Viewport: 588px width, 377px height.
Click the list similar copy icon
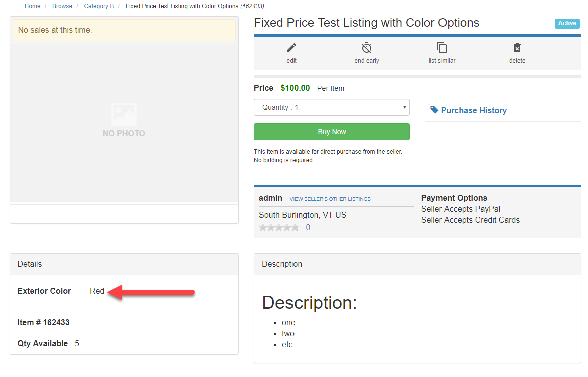point(442,48)
